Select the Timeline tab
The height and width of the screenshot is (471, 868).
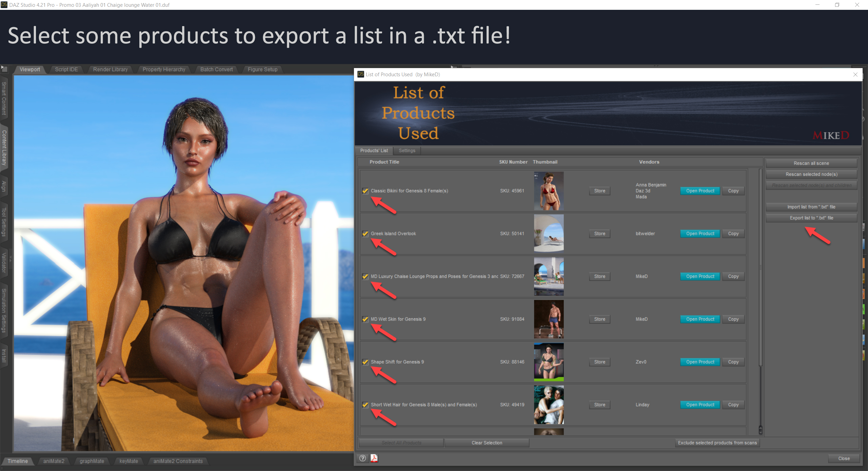click(18, 461)
